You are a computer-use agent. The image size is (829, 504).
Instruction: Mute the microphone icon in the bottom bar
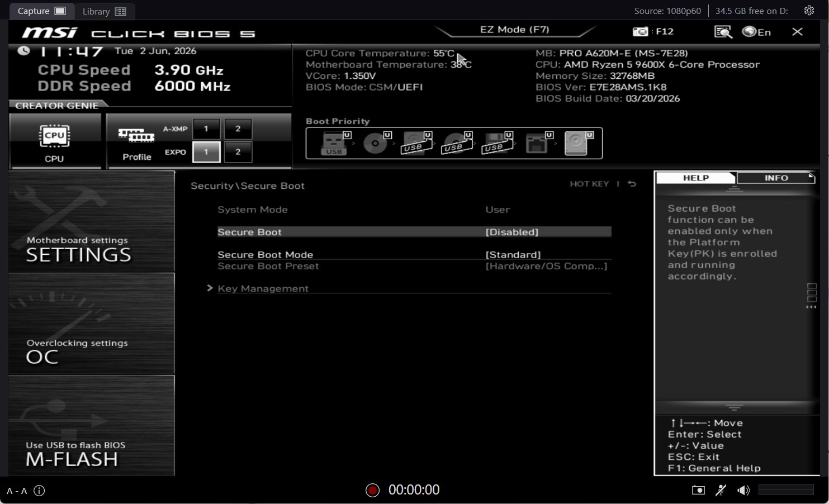coord(721,490)
